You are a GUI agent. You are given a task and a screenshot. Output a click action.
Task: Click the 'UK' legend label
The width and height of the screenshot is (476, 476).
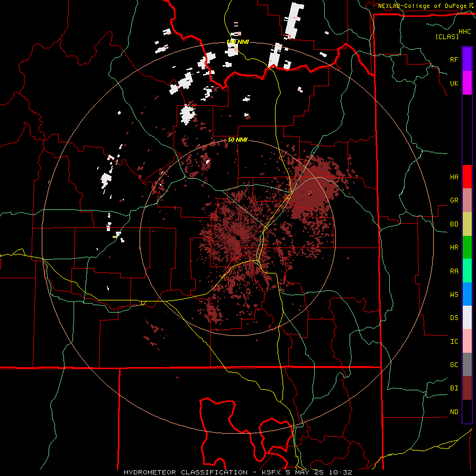454,83
